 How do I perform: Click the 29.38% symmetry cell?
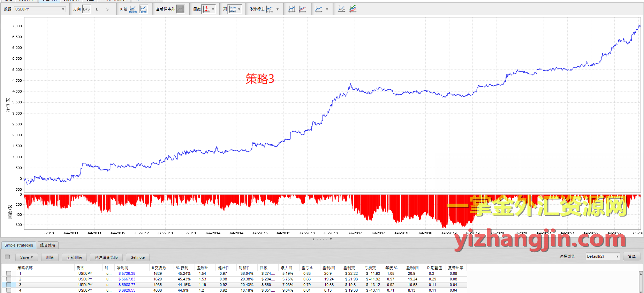[247, 279]
